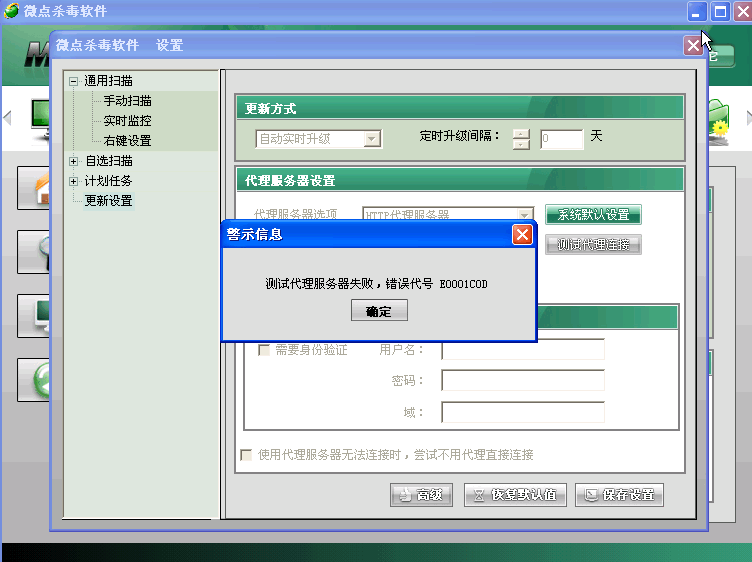Increase the 定时升级间隔 value with up arrow
Viewport: 752px width, 562px height.
pos(521,135)
